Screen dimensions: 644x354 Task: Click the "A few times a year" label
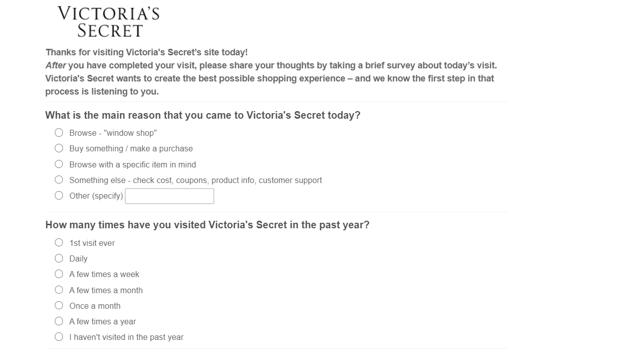tap(103, 322)
